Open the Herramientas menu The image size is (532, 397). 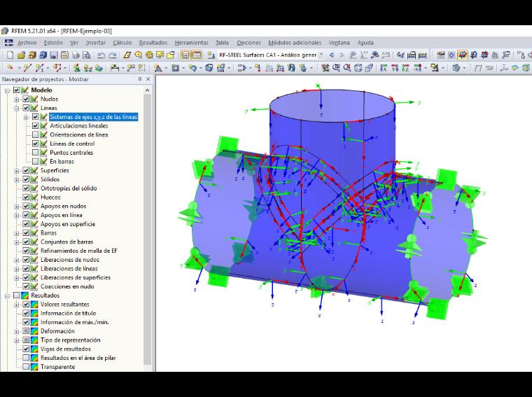[x=191, y=43]
